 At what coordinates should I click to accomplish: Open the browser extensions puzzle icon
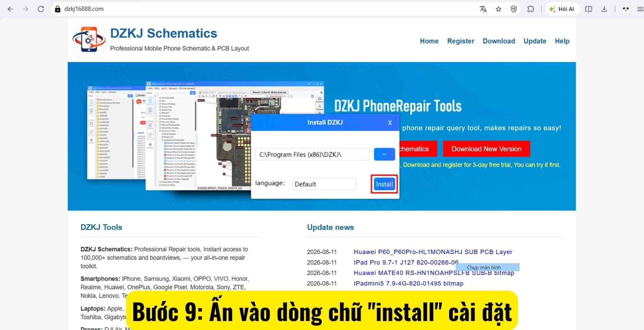(531, 9)
